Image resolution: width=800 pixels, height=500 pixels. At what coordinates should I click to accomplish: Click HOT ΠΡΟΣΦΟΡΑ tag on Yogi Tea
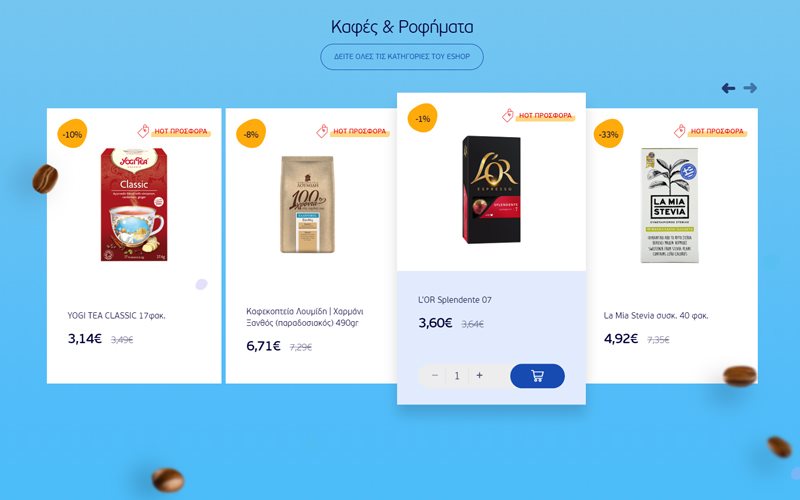click(x=174, y=131)
